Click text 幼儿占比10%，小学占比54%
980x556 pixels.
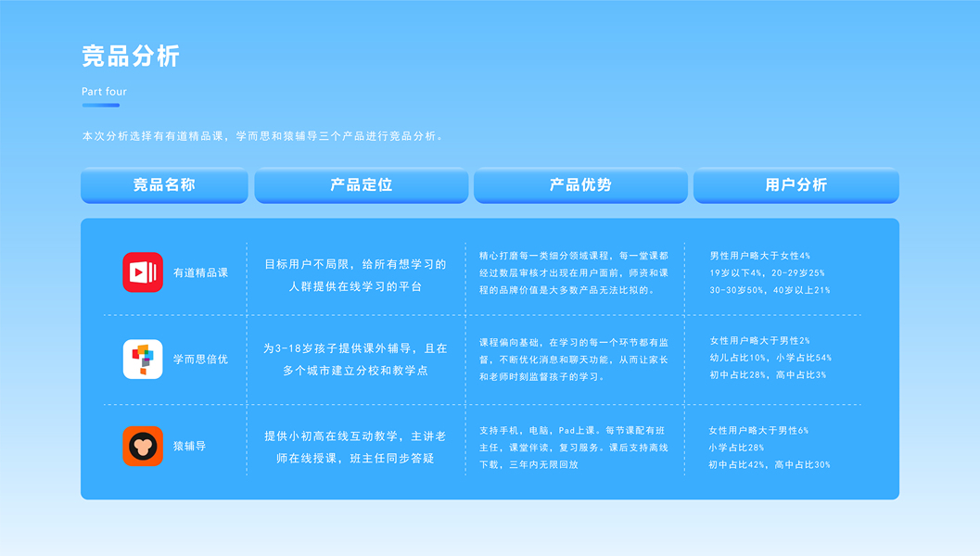click(770, 358)
